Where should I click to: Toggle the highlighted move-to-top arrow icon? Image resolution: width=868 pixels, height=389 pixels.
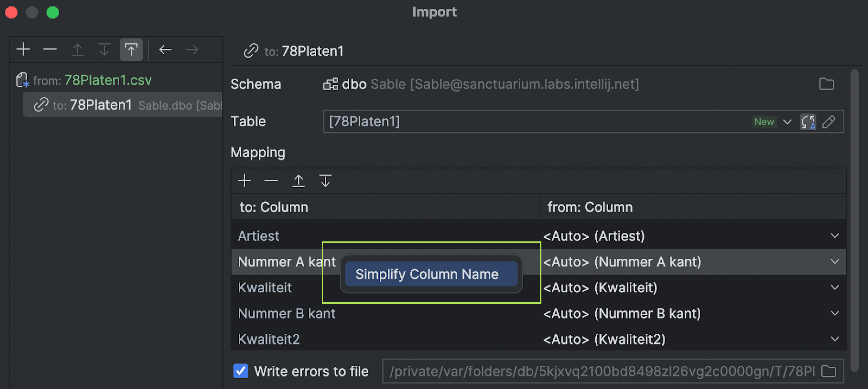coord(131,50)
